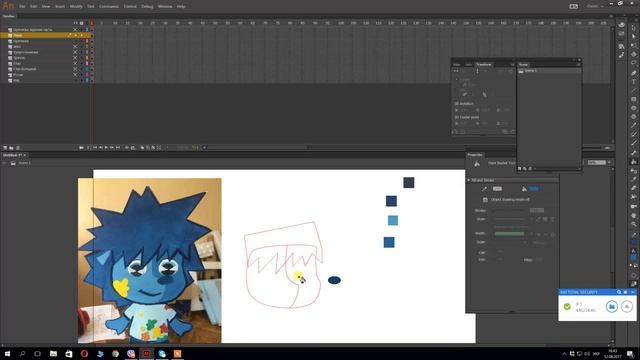Toggle outline view for all layers

[87, 23]
